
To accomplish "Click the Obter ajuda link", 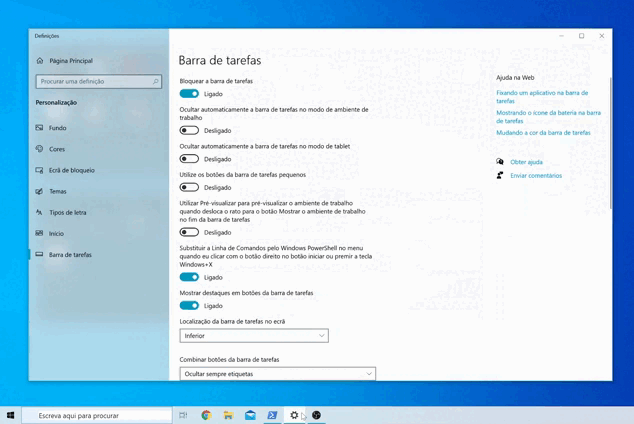I will point(526,162).
